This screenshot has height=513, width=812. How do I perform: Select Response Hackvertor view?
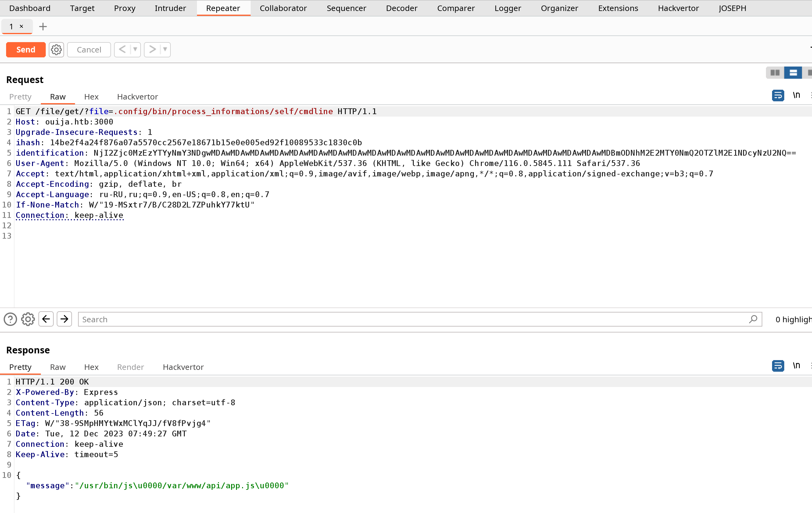pos(183,367)
